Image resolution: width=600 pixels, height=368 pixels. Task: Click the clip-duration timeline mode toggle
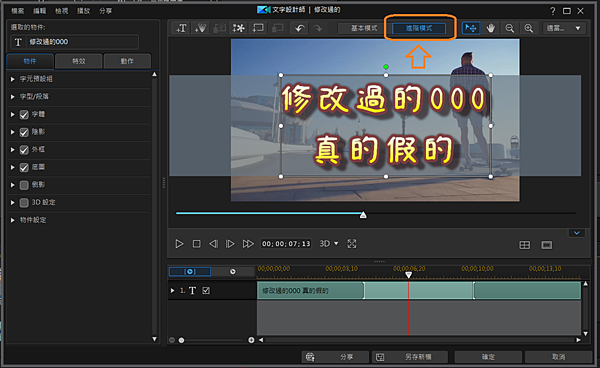[x=190, y=272]
